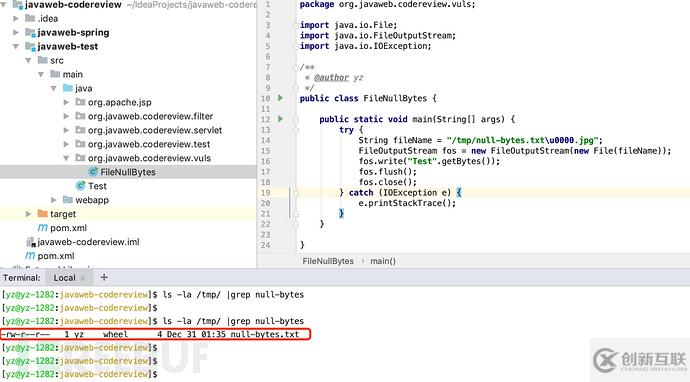
Task: Fold the catch block at line 19
Action: click(296, 193)
